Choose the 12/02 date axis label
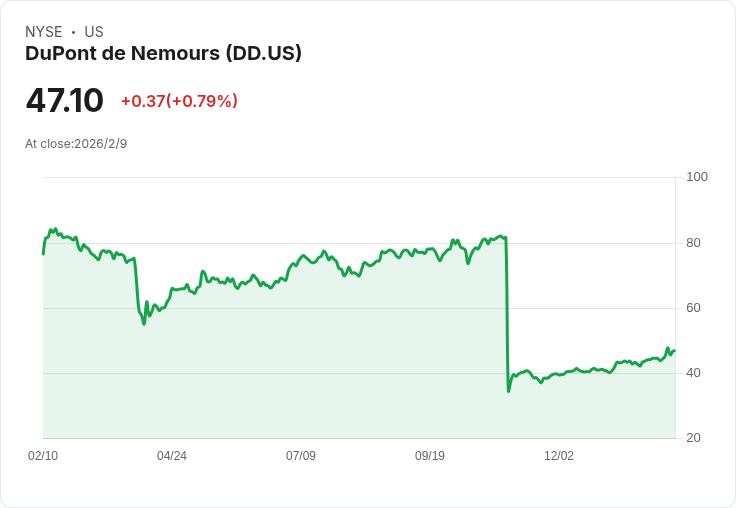This screenshot has height=508, width=736. (559, 456)
